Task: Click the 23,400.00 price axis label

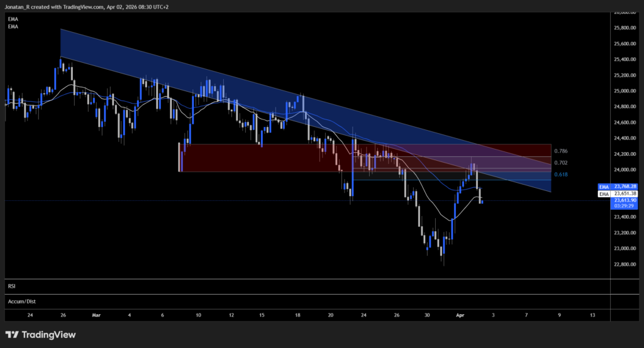Action: (625, 217)
